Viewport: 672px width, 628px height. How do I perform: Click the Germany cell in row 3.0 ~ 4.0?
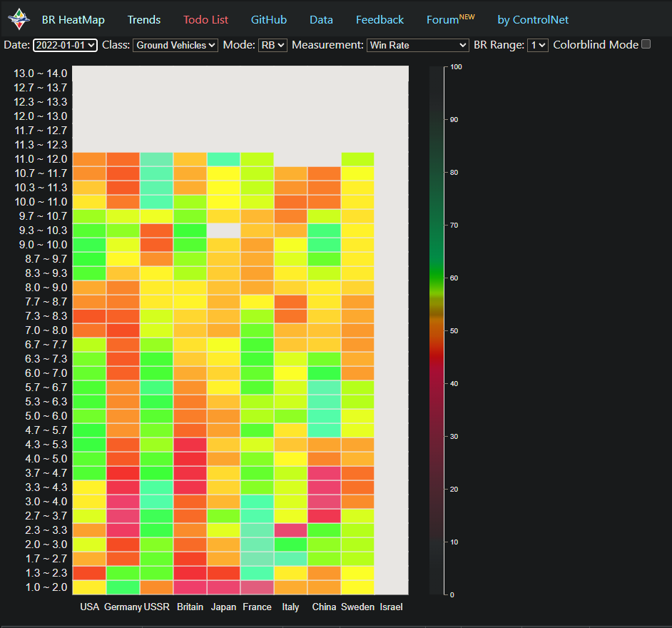coord(123,502)
